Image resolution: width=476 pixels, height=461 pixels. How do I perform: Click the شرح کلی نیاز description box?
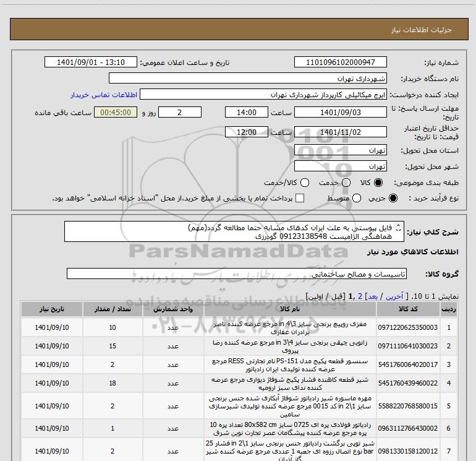(x=234, y=231)
